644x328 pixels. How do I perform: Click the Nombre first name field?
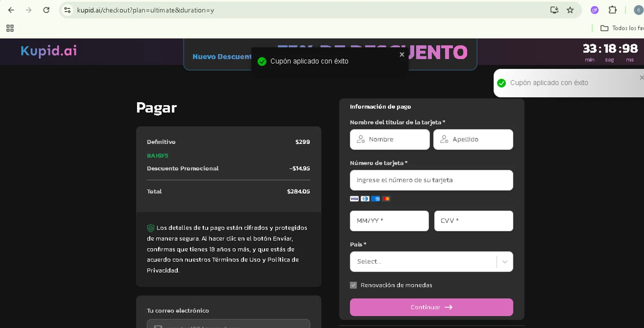click(x=390, y=140)
